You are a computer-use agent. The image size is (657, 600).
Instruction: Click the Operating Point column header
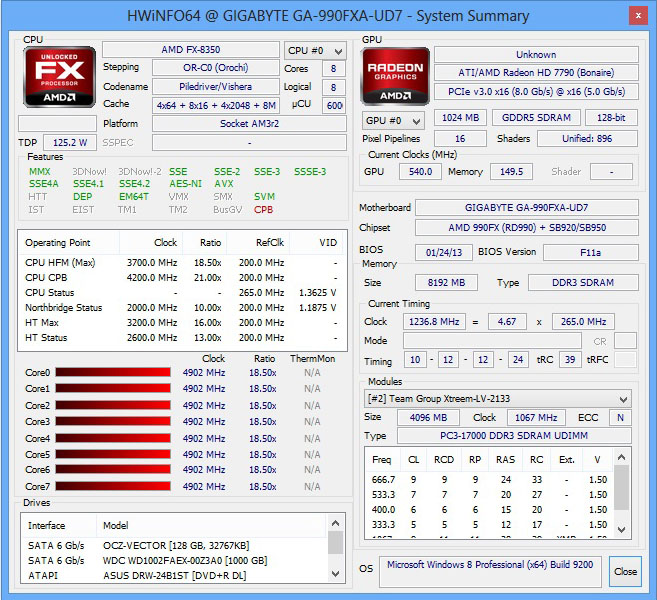69,243
